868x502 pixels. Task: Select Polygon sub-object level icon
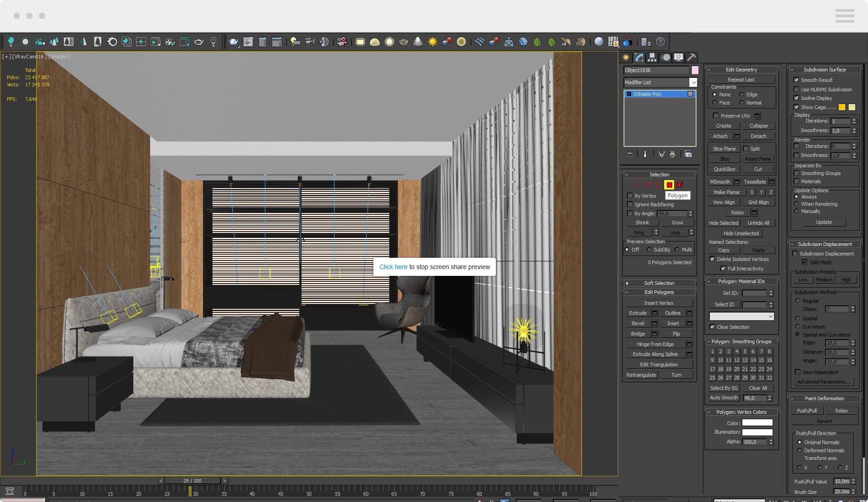point(669,185)
